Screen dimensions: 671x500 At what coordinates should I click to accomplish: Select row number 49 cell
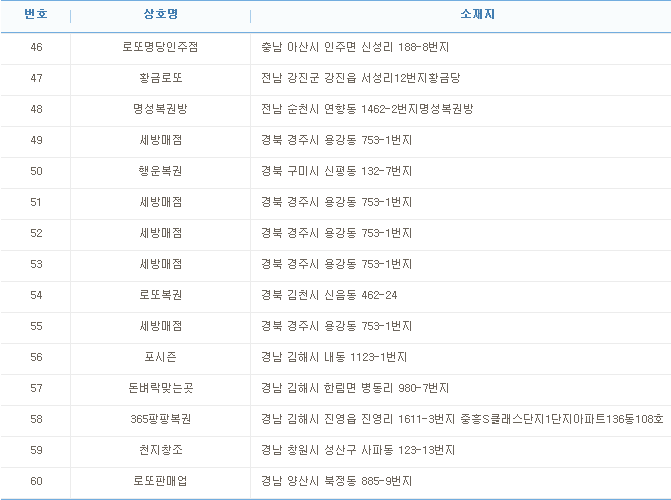(36, 140)
